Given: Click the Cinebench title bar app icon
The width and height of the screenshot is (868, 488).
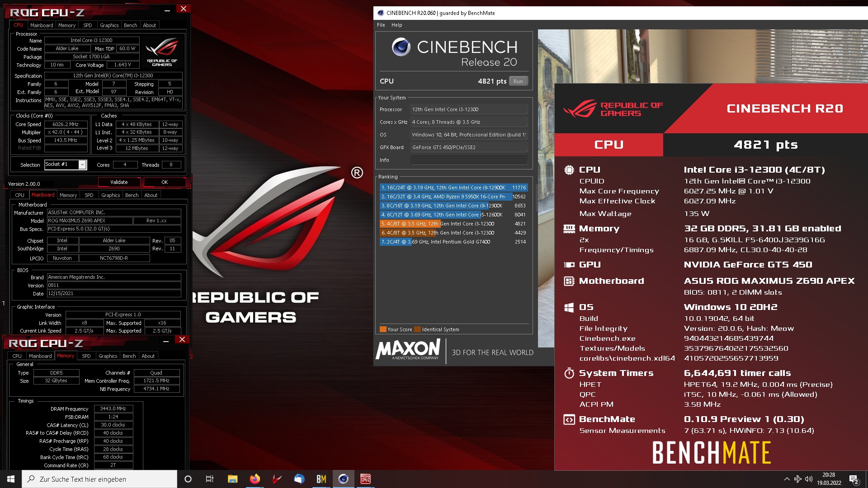Looking at the screenshot, I should [381, 13].
